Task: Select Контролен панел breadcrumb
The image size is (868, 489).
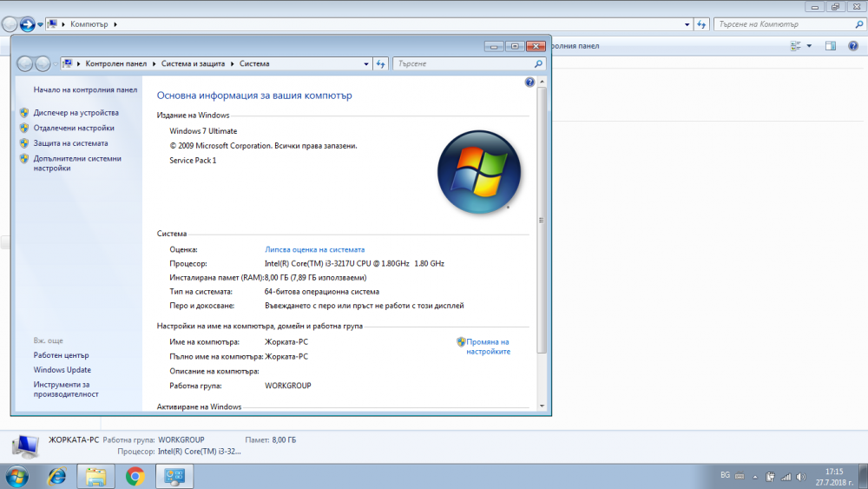Action: point(115,63)
